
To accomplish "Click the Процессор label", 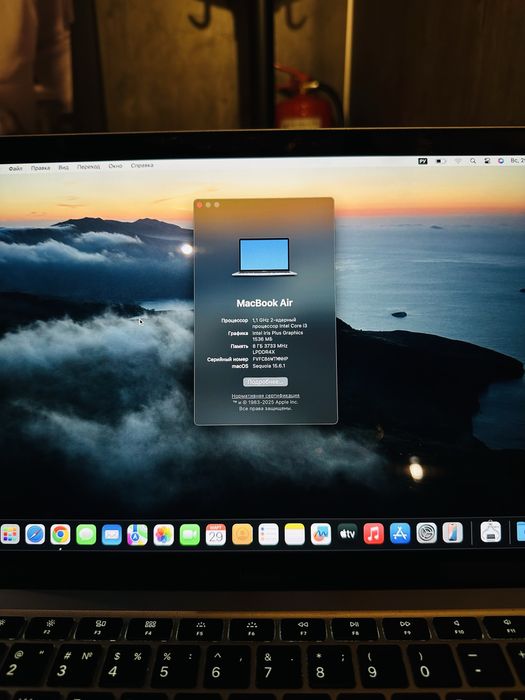I will tap(235, 321).
